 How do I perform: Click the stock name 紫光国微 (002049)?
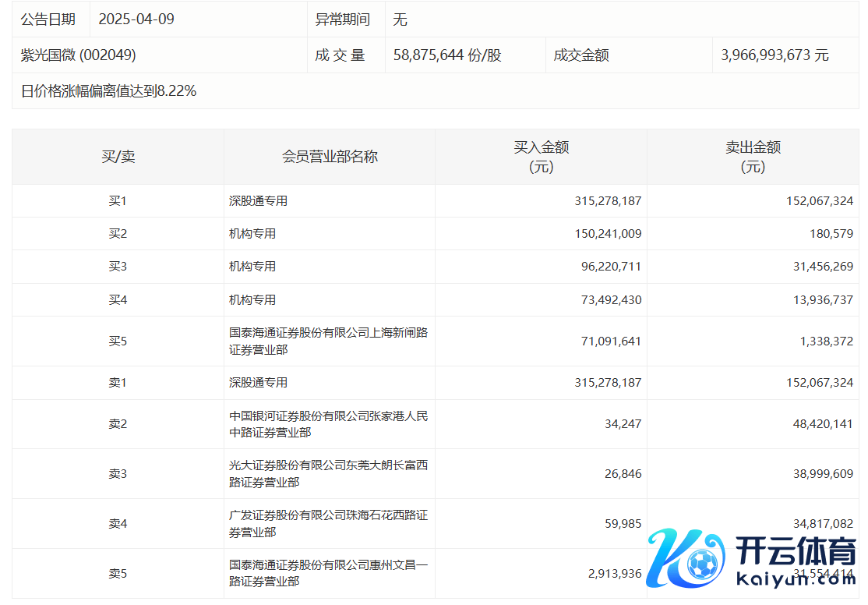coord(78,55)
